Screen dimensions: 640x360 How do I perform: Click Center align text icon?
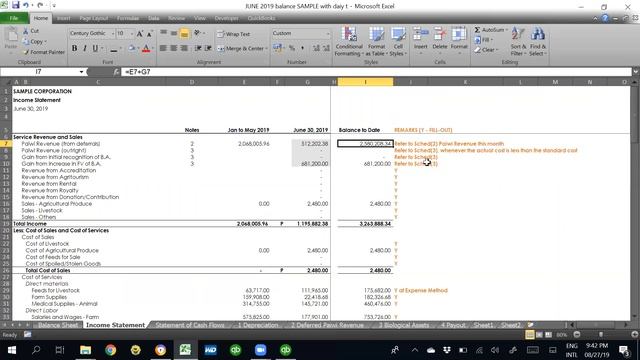tap(173, 48)
